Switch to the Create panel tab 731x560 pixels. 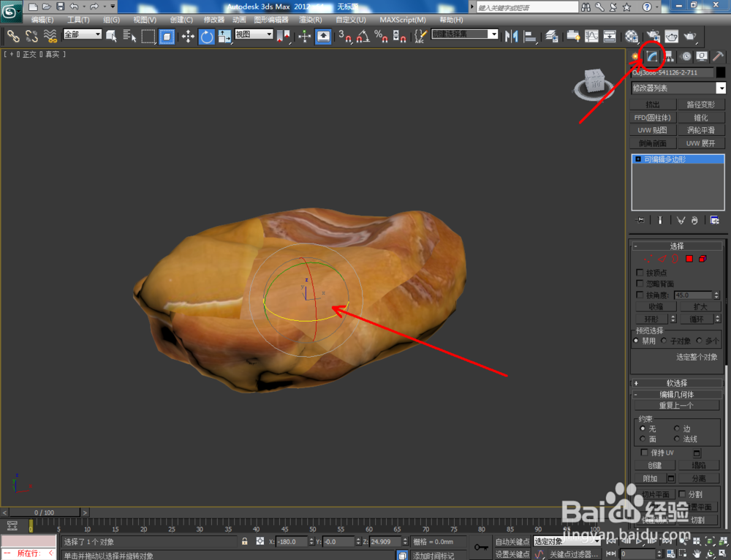pos(635,56)
